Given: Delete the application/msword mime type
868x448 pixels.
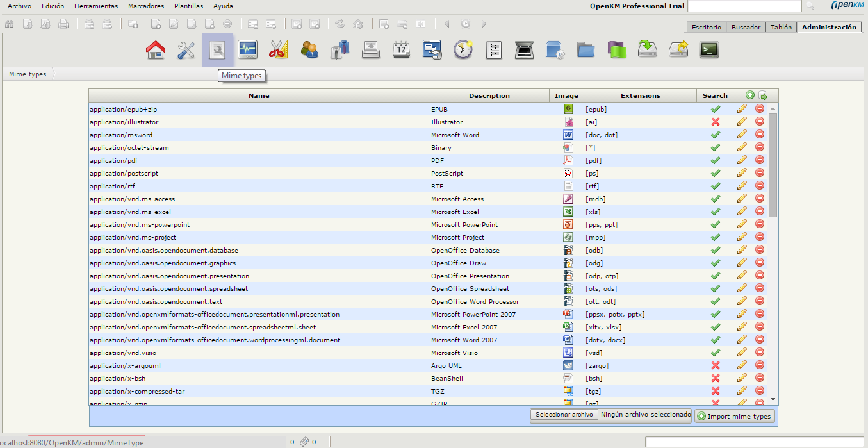Looking at the screenshot, I should click(760, 135).
